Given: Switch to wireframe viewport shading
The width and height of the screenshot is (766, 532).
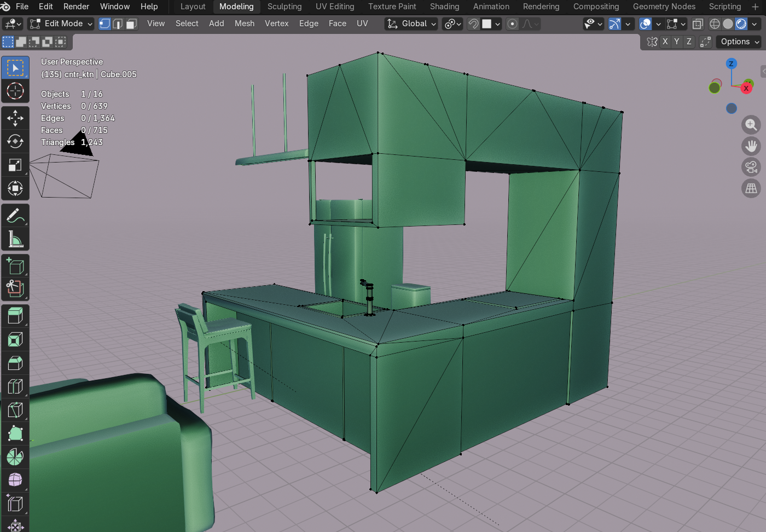Looking at the screenshot, I should (x=715, y=24).
